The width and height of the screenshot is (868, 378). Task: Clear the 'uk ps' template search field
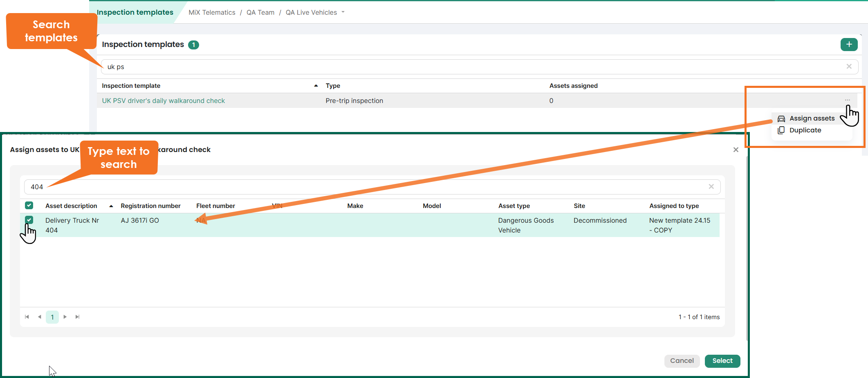(x=849, y=67)
